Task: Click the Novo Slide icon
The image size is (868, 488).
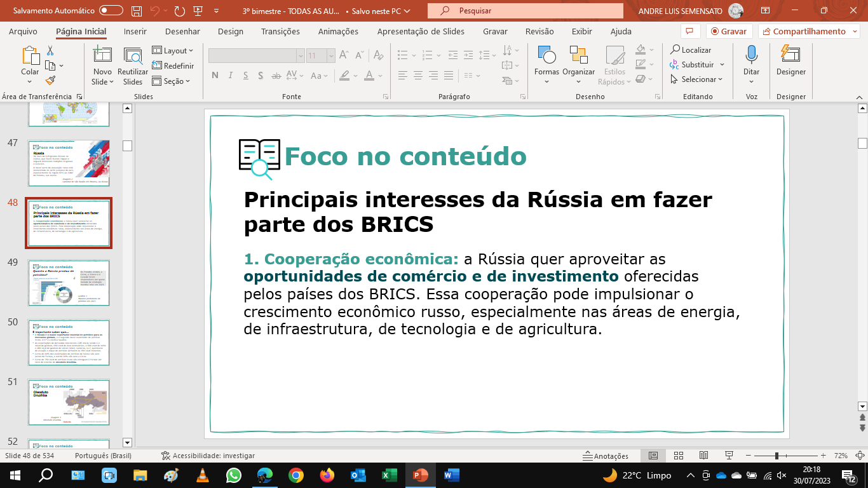Action: coord(102,56)
